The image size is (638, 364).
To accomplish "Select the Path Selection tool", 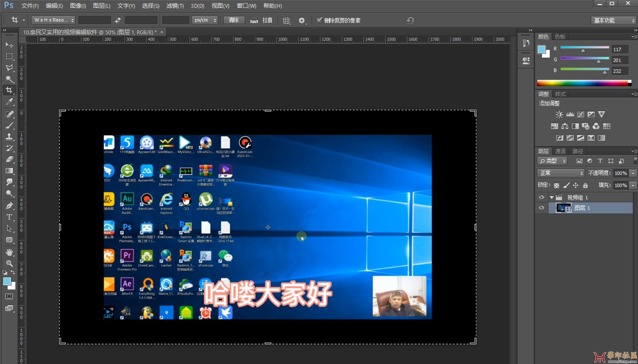I will 9,229.
